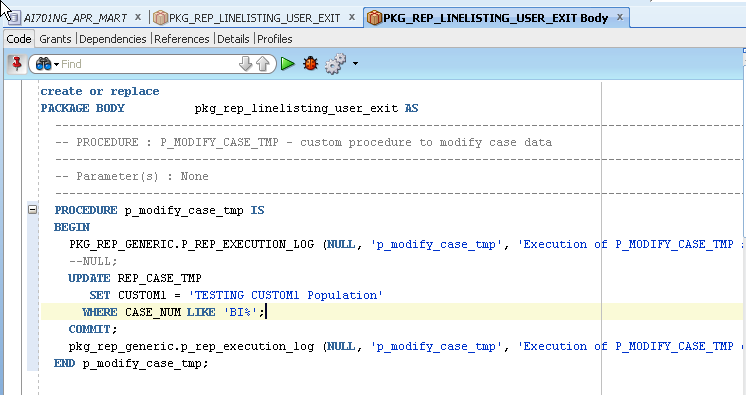Open the References sub-tab
The height and width of the screenshot is (395, 746).
pos(182,39)
